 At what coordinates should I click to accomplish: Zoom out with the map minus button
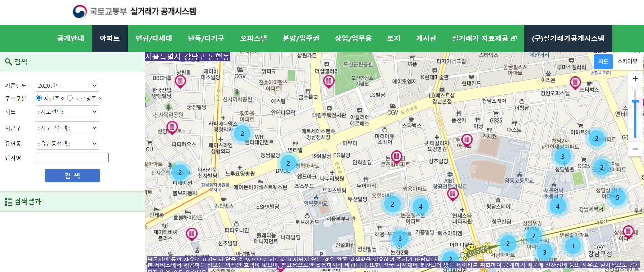(635, 149)
